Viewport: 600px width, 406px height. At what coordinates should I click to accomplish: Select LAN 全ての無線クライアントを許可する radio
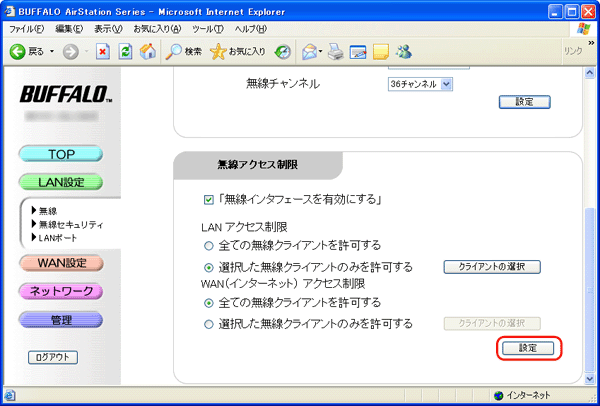[209, 245]
